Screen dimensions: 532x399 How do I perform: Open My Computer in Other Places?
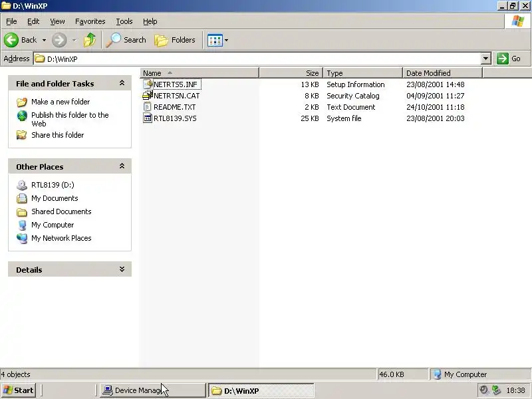(x=53, y=225)
